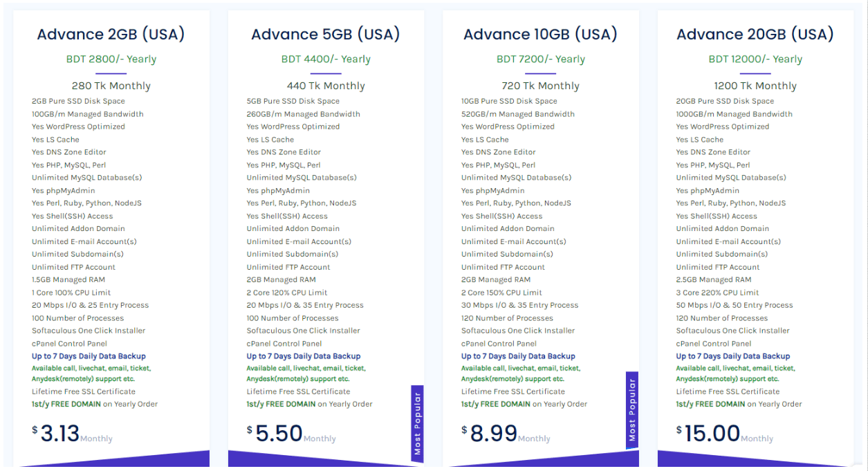
Task: Click BDT 12000/- Yearly price text
Action: (755, 59)
